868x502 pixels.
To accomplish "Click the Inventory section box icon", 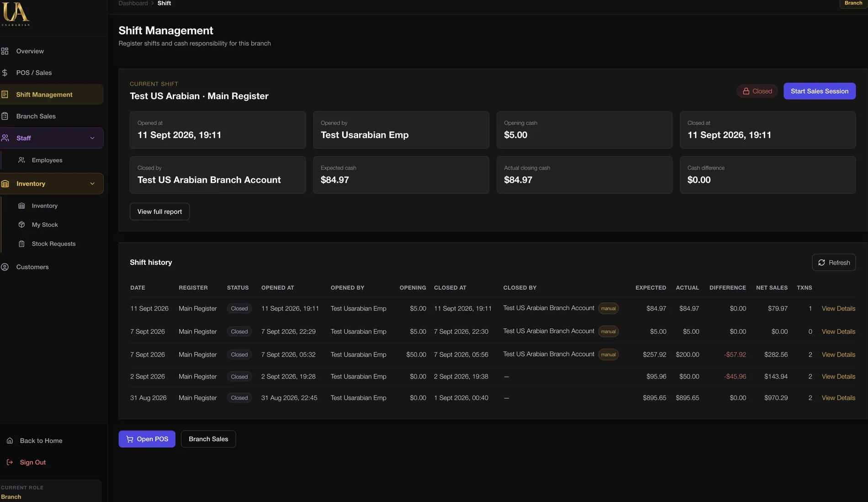I will click(x=5, y=184).
